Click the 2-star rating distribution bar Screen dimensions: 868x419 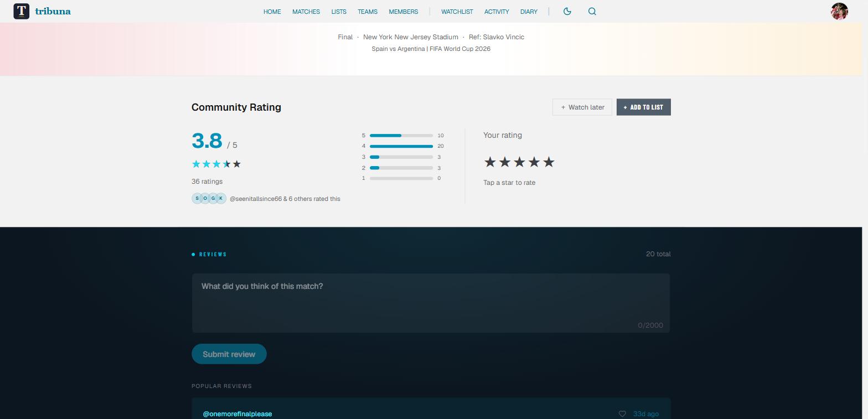[401, 168]
